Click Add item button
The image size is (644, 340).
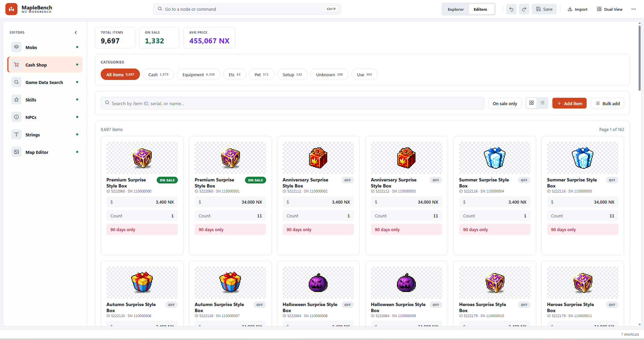pos(569,103)
